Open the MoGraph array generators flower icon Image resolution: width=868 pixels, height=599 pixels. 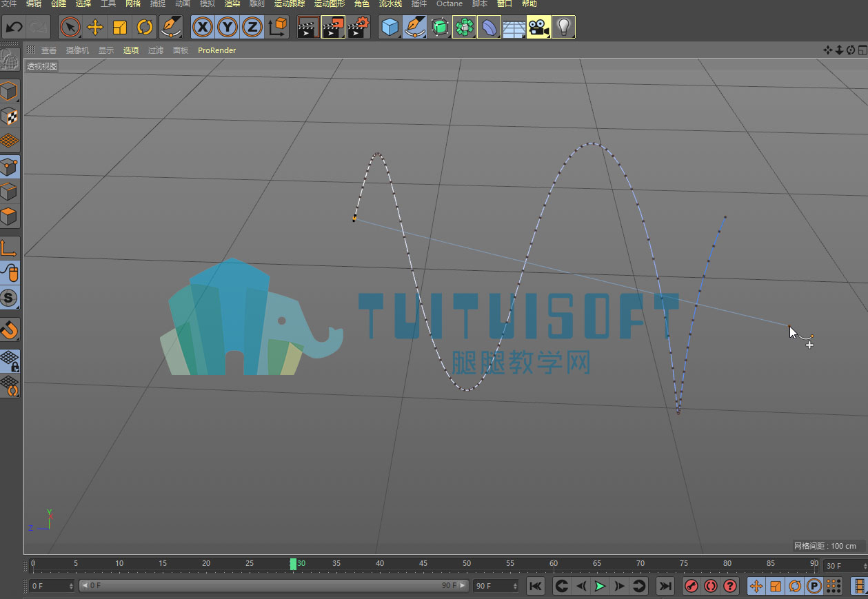click(465, 28)
